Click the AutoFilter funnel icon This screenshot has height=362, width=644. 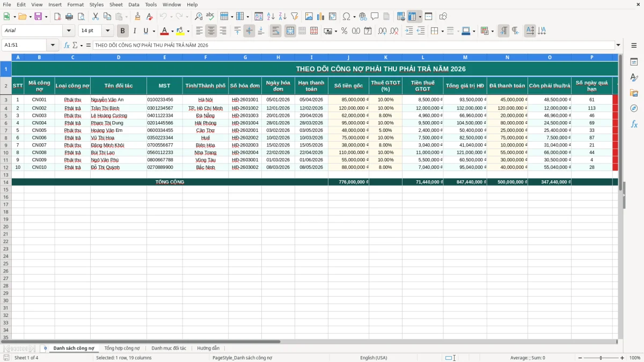click(295, 17)
